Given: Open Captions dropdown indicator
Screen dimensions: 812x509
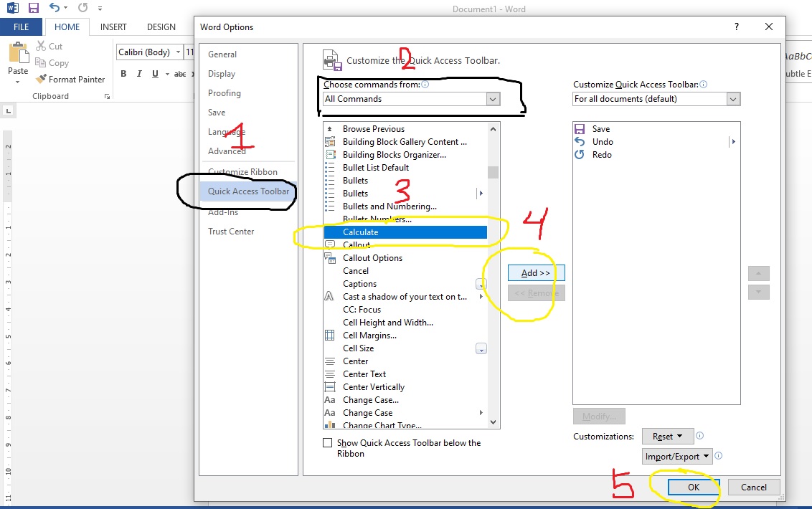Looking at the screenshot, I should [481, 285].
